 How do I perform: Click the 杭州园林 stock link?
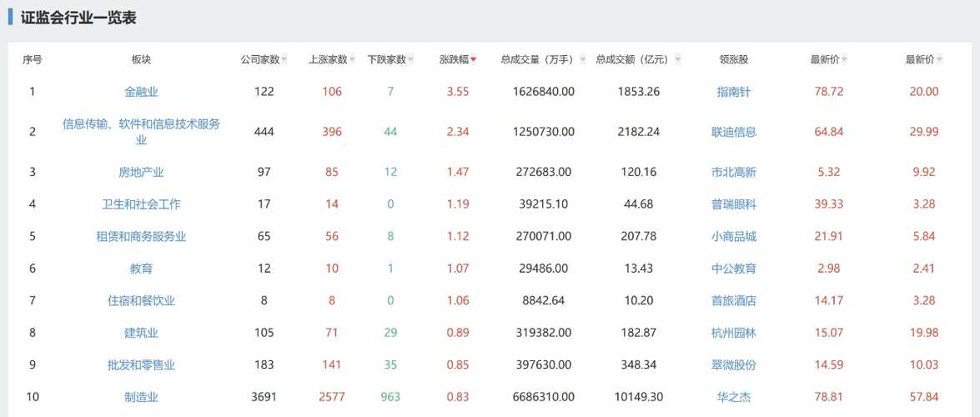tap(733, 333)
